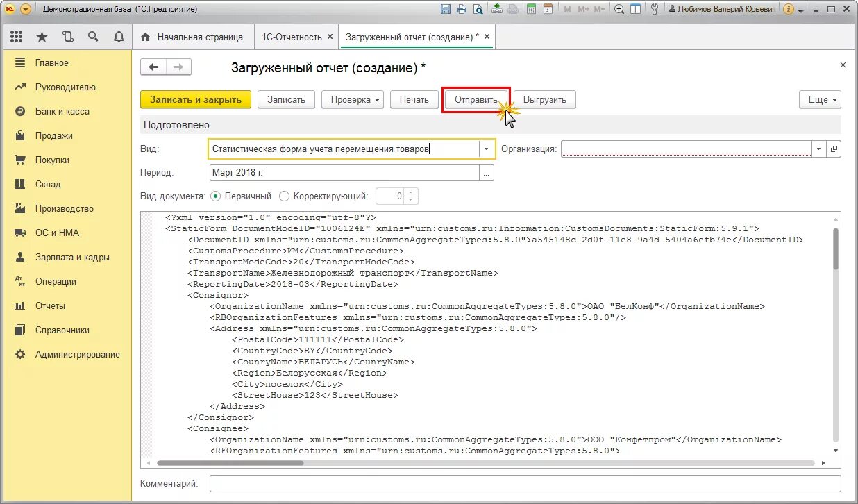Open the Notifications bell icon
The width and height of the screenshot is (858, 504).
tap(119, 37)
